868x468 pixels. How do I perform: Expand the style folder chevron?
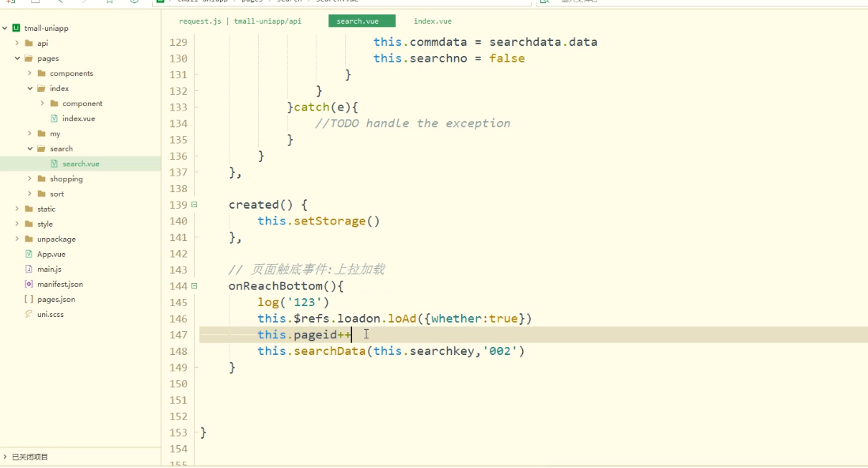pyautogui.click(x=17, y=224)
